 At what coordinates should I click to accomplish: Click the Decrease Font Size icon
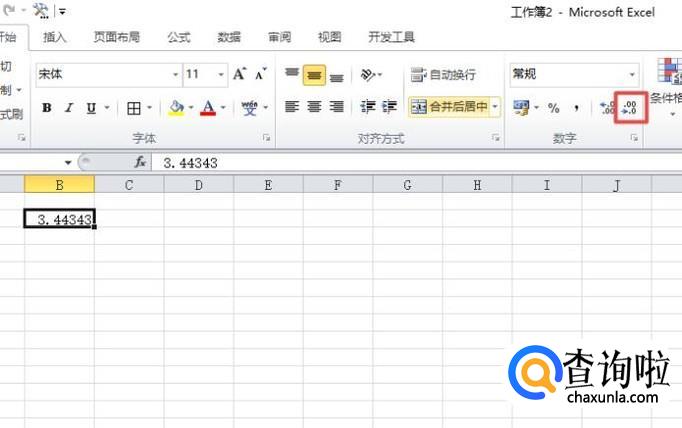coord(260,74)
